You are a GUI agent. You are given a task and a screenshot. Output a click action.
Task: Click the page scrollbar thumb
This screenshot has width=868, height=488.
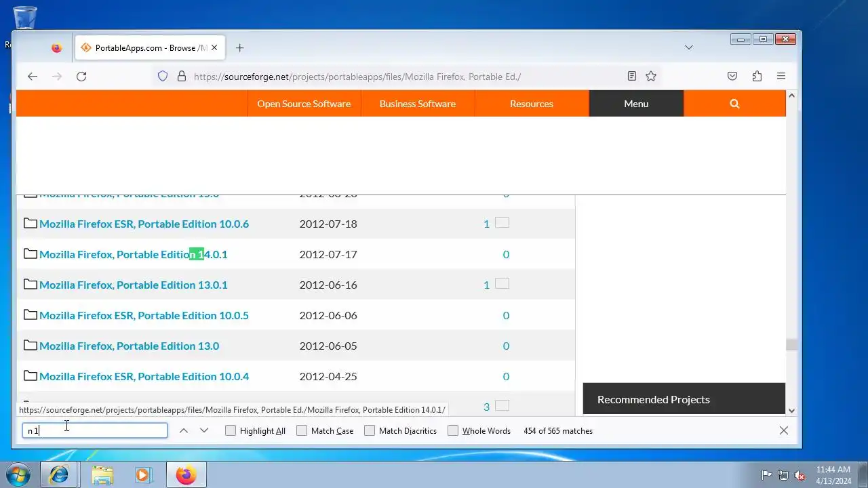point(791,345)
